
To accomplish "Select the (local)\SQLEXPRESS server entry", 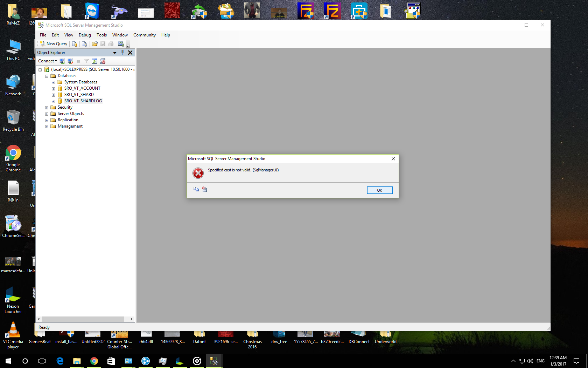I will (x=92, y=69).
